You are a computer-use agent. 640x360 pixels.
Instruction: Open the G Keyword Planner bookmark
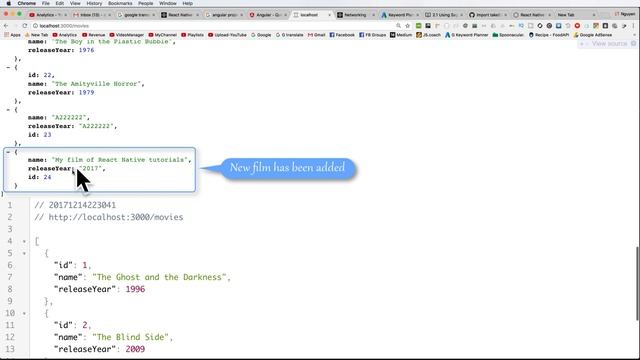pos(467,35)
